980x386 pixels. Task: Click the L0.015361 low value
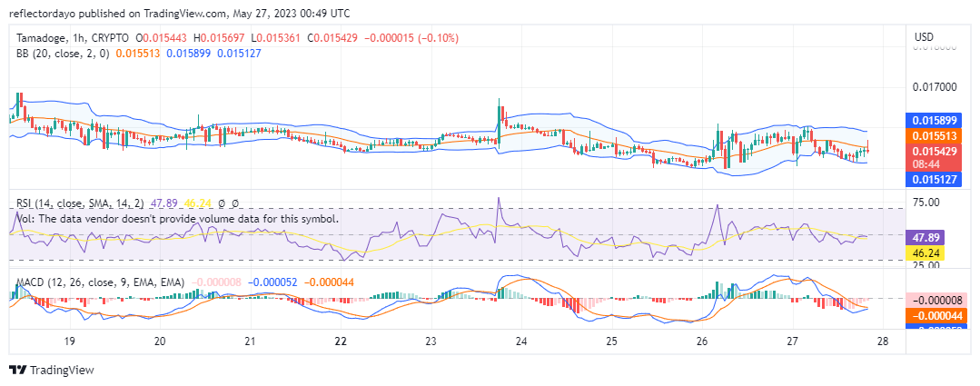point(278,38)
